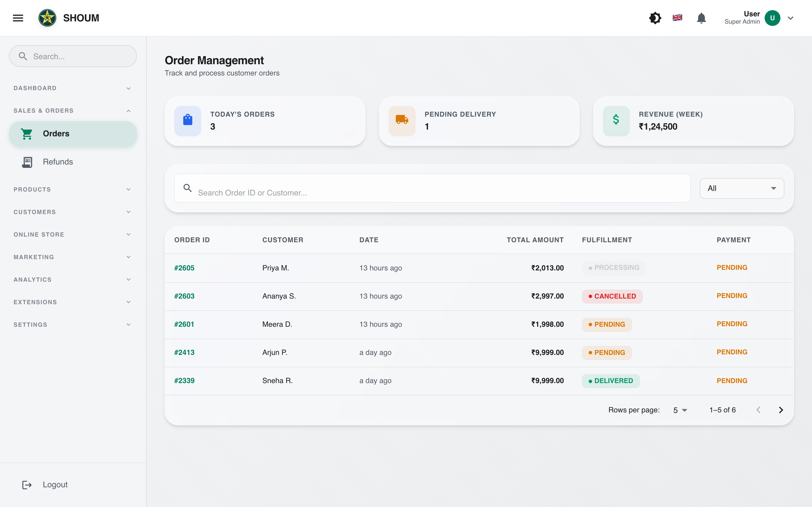Click the SHOUM logo
The image size is (812, 507).
coord(47,18)
